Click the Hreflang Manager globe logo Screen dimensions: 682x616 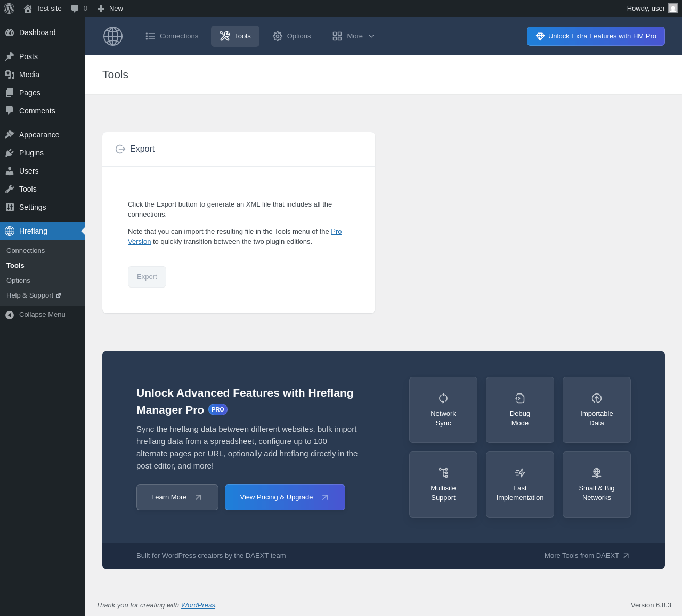tap(113, 36)
